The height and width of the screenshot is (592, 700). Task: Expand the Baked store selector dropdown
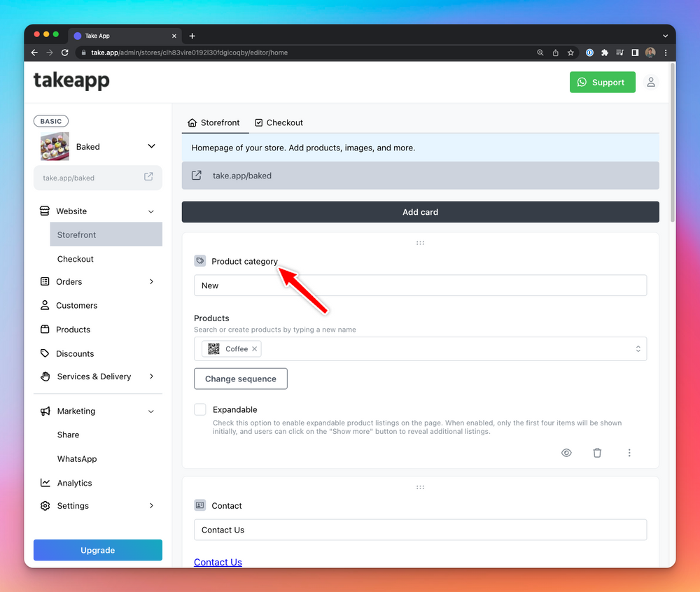(x=151, y=146)
